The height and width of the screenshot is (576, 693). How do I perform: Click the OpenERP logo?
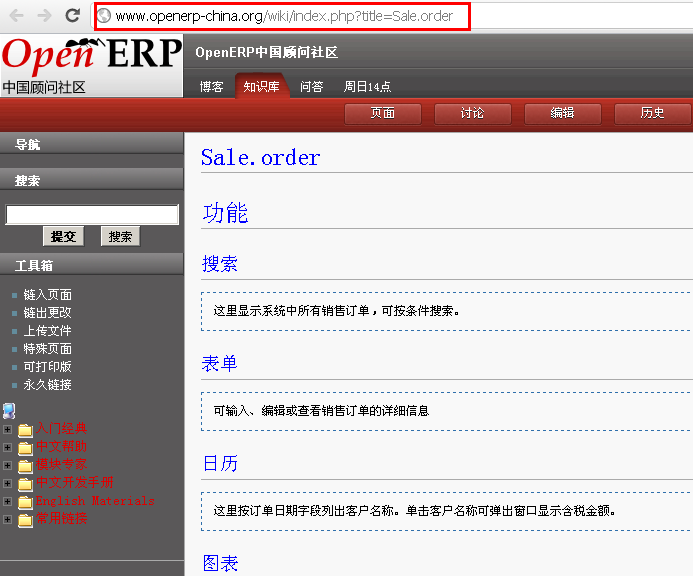(x=91, y=65)
